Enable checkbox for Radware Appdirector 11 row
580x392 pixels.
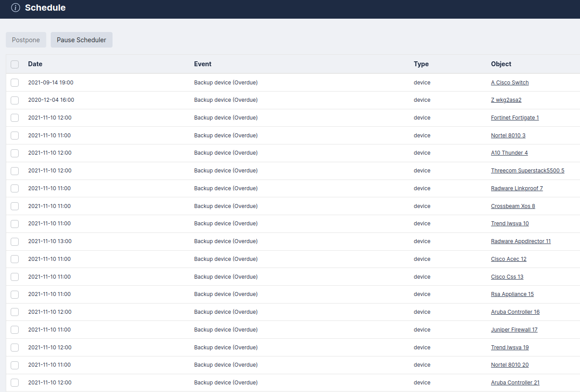pos(15,242)
